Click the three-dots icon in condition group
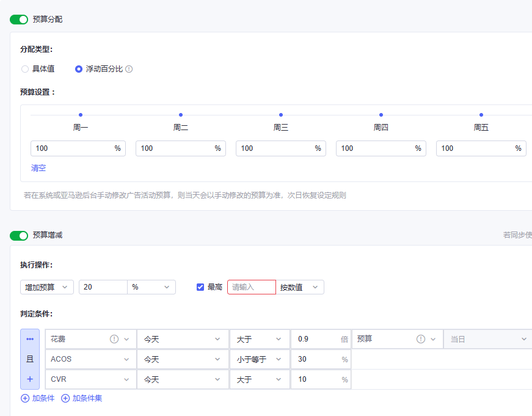532x416 pixels. click(30, 339)
